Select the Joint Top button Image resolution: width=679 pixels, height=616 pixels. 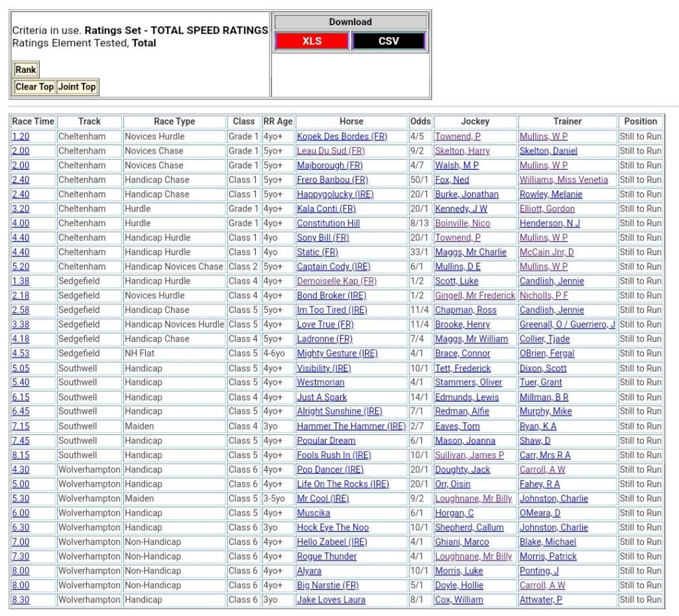[x=77, y=87]
